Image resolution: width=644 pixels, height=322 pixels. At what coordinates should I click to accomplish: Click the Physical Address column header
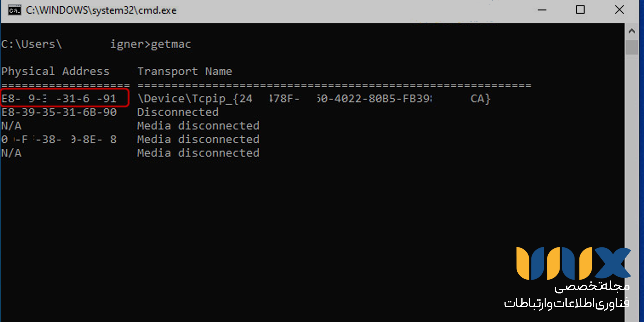point(55,71)
